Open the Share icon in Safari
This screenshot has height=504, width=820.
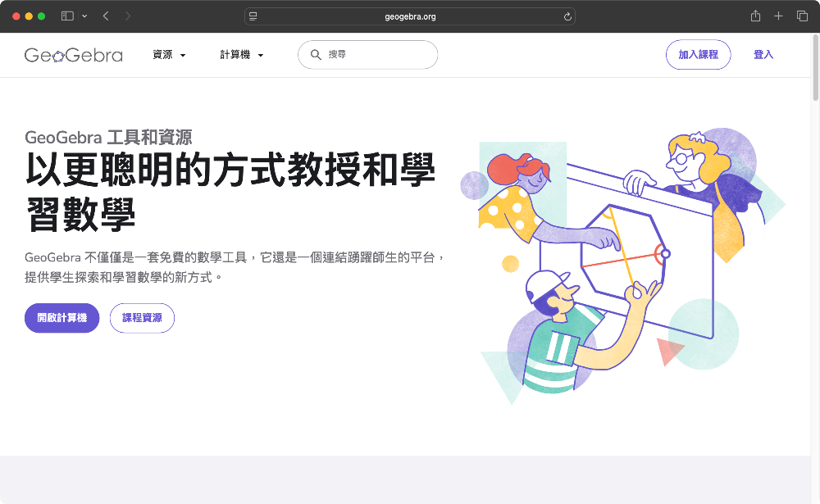tap(755, 16)
